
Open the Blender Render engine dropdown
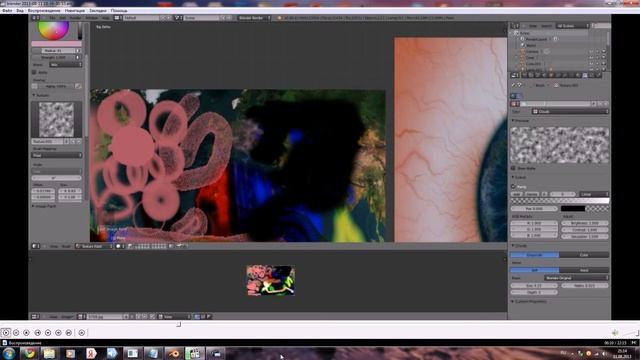(254, 18)
